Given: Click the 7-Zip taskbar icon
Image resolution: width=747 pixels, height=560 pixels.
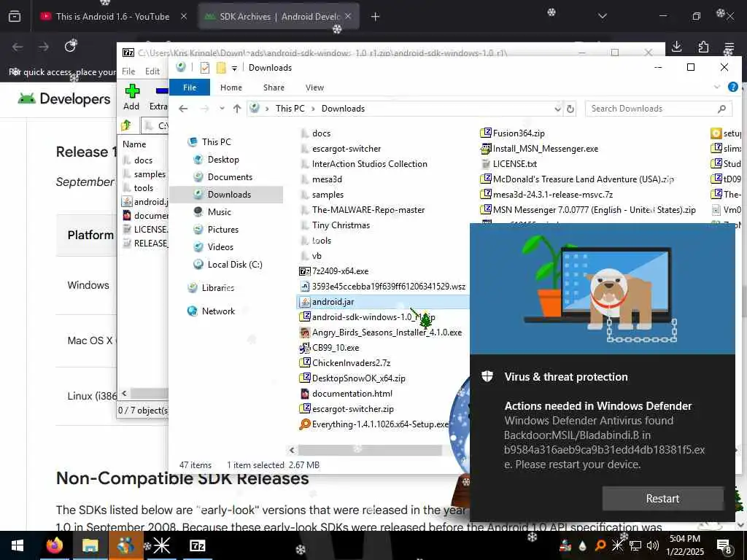Looking at the screenshot, I should click(197, 545).
